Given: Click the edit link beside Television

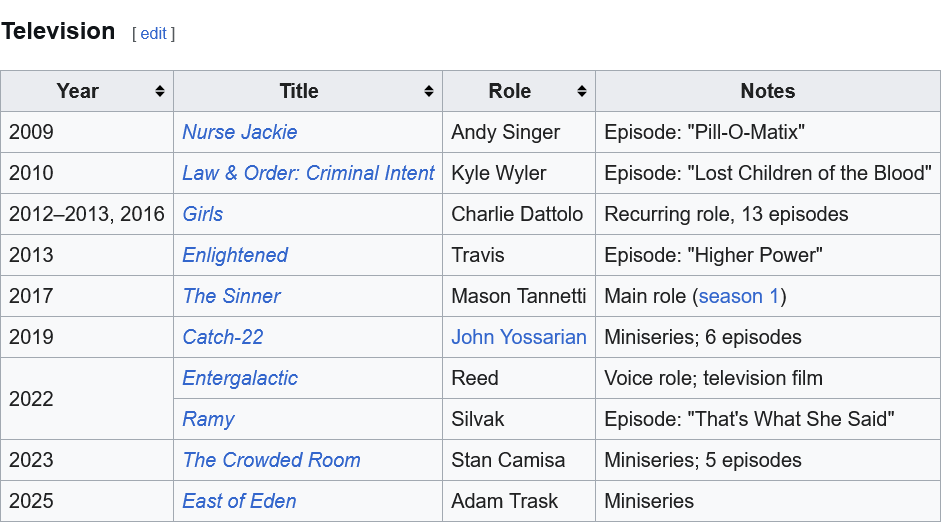Looking at the screenshot, I should [153, 33].
